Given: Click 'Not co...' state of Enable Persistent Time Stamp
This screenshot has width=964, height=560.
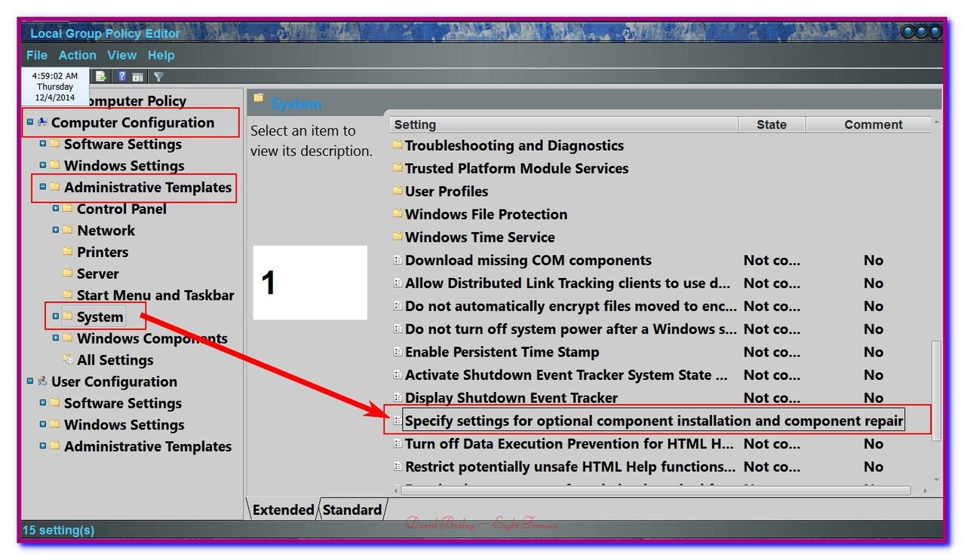Looking at the screenshot, I should tap(772, 352).
